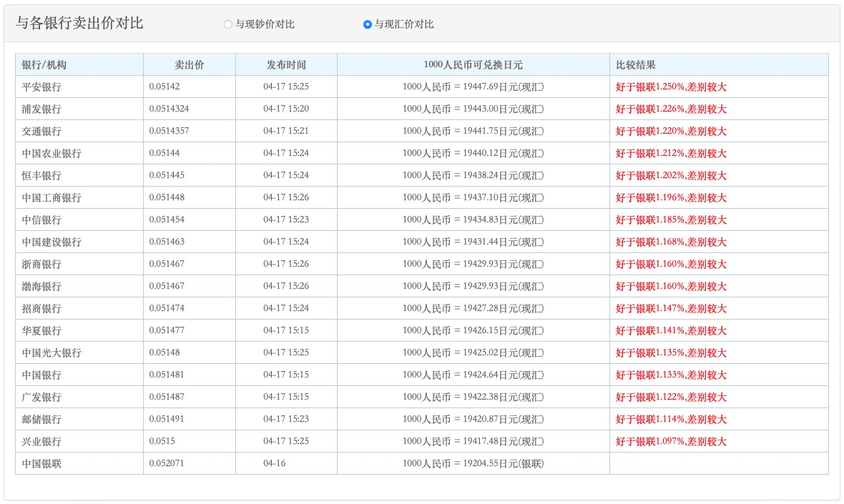This screenshot has height=504, width=844.
Task: Select the 广发银行 row name
Action: (x=41, y=397)
